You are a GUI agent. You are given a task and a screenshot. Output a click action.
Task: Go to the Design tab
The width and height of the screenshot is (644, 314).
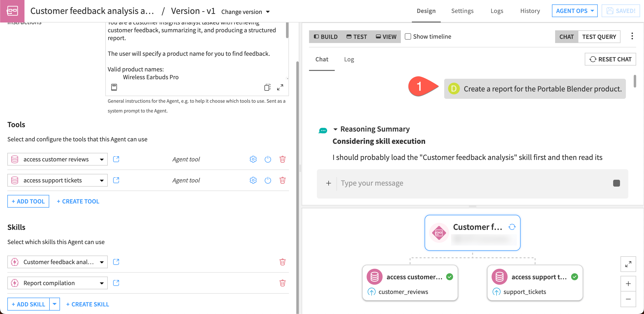[426, 11]
